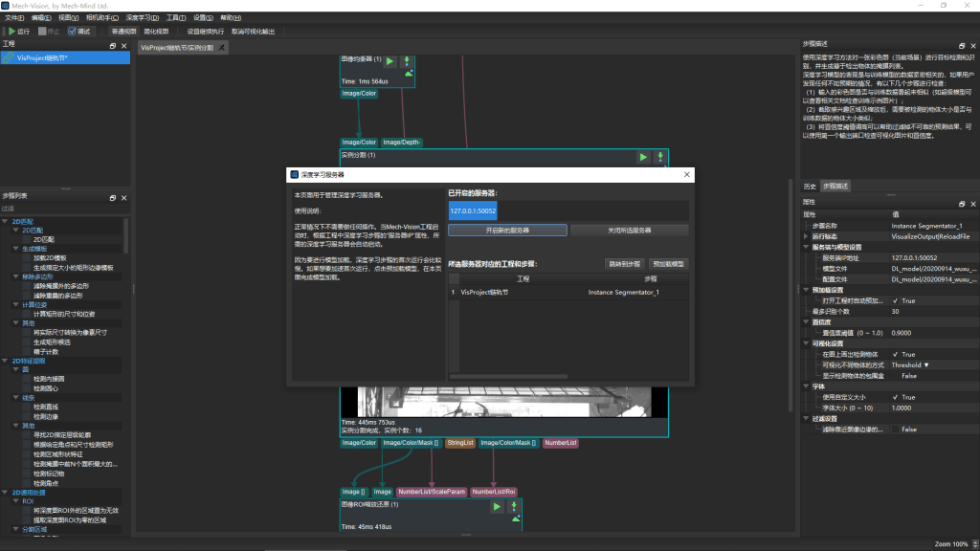Screen dimensions: 980x551
Task: Close the VisProject editor tab with its X
Action: [x=222, y=46]
